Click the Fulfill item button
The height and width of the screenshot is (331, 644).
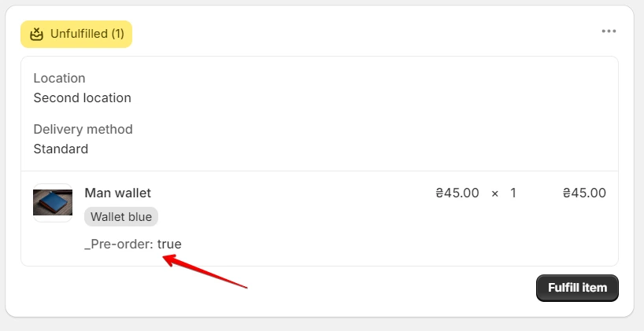[577, 288]
